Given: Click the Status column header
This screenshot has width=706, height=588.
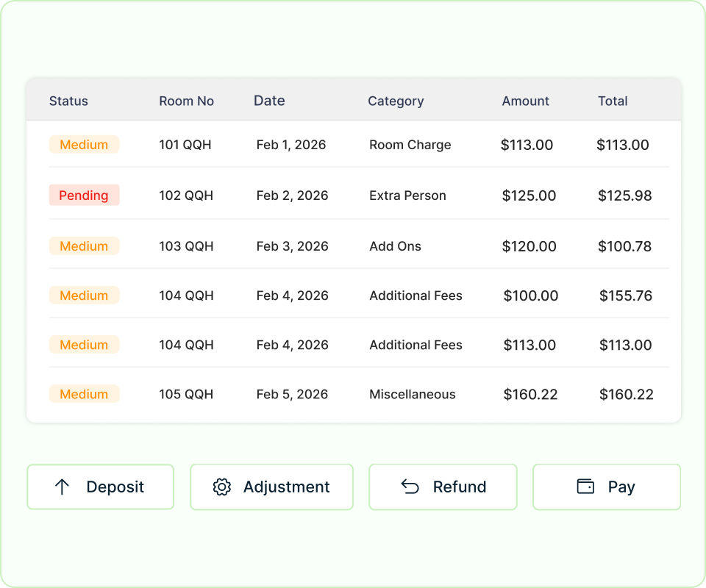Looking at the screenshot, I should [x=68, y=101].
